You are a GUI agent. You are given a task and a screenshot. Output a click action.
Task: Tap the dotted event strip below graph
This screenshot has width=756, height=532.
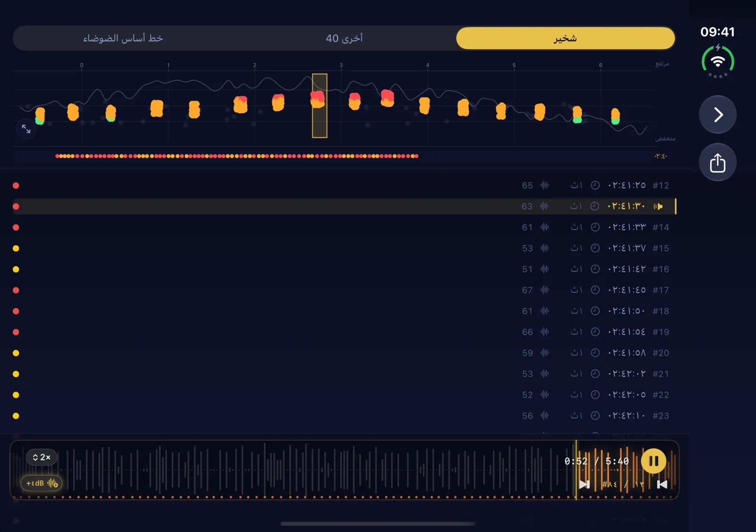tap(237, 156)
